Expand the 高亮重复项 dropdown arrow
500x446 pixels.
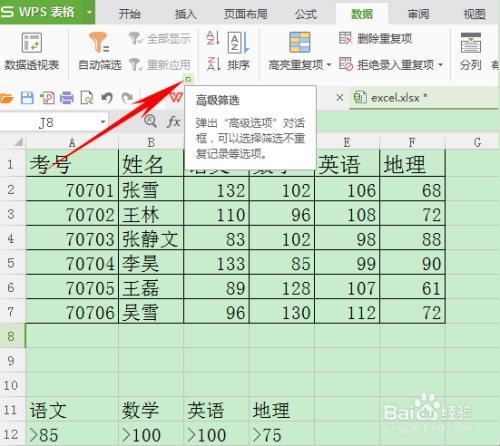pyautogui.click(x=329, y=64)
